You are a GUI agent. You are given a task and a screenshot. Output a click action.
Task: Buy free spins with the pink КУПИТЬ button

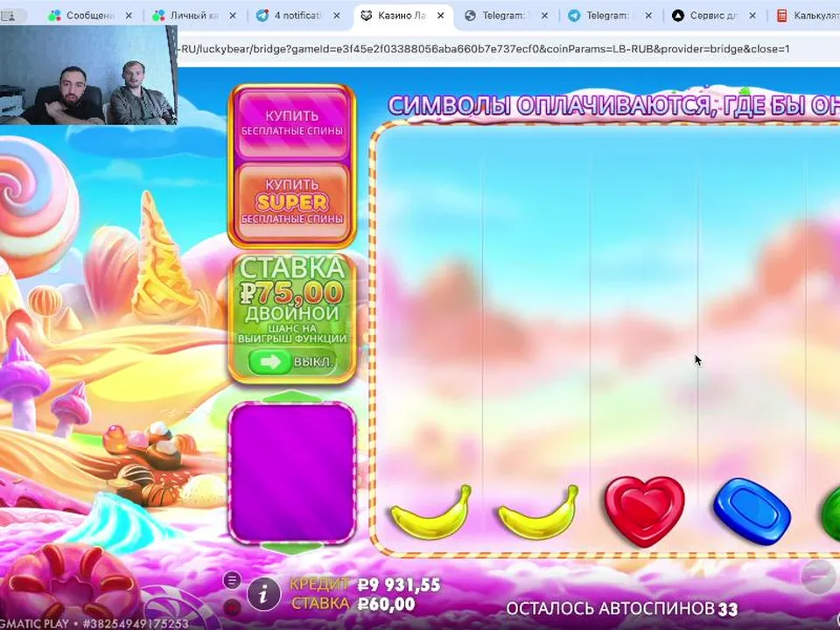point(292,123)
